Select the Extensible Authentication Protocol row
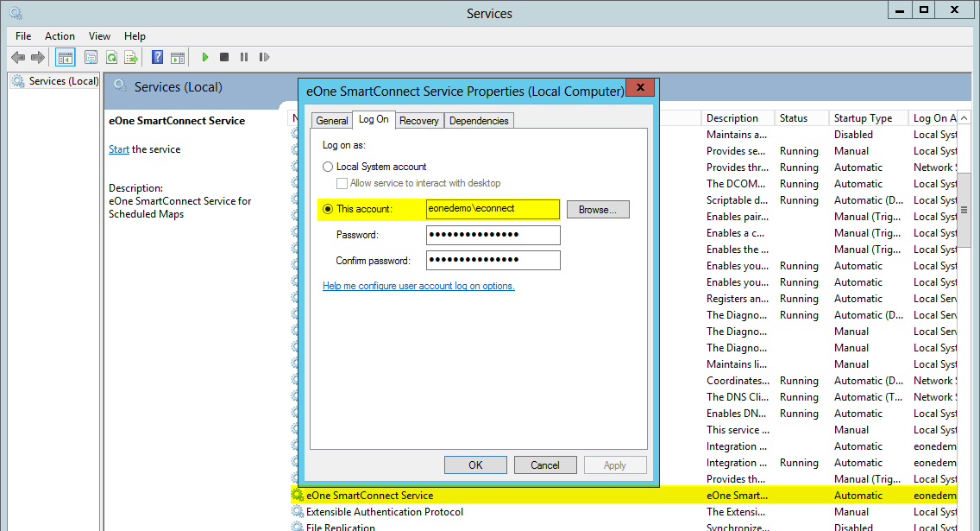The width and height of the screenshot is (980, 531). tap(624, 512)
